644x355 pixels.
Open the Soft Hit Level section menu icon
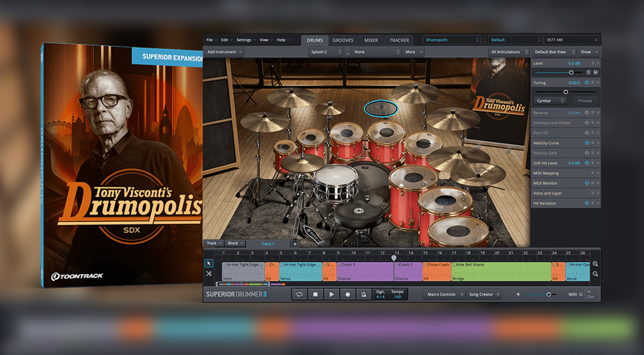pos(593,163)
